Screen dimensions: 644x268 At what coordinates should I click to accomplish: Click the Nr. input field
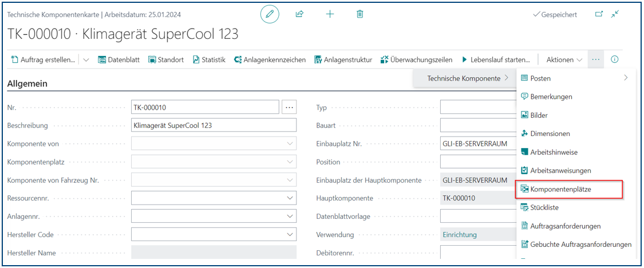point(205,107)
